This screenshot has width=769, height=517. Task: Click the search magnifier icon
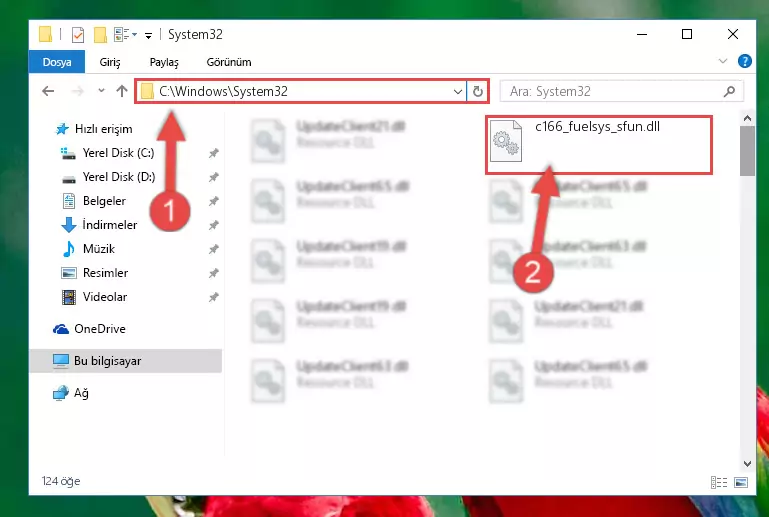tap(729, 91)
